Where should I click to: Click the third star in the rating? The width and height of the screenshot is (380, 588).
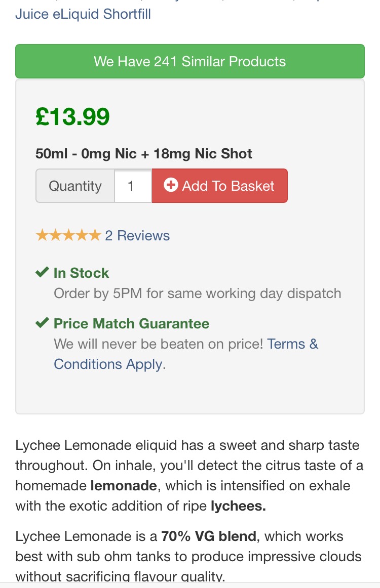pyautogui.click(x=68, y=235)
